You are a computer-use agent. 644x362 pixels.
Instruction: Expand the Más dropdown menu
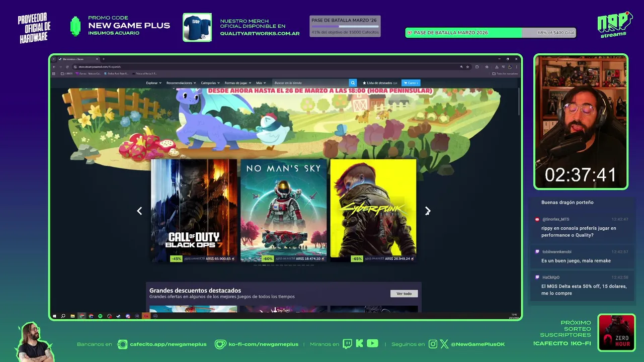(x=261, y=83)
